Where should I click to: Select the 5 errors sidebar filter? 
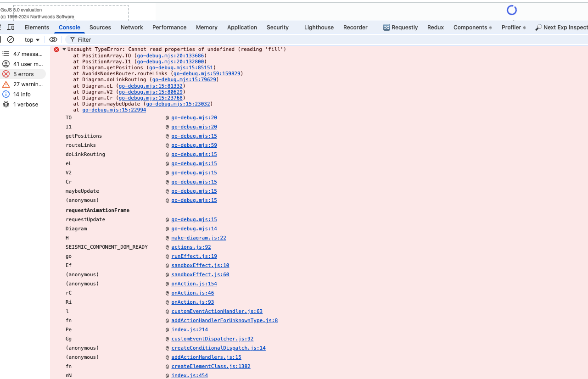tap(23, 74)
